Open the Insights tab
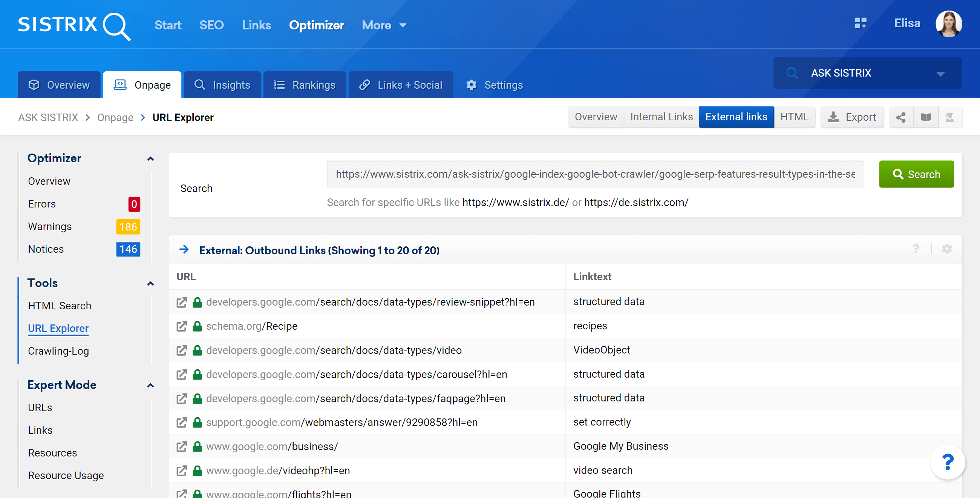Viewport: 980px width, 498px height. [x=222, y=85]
